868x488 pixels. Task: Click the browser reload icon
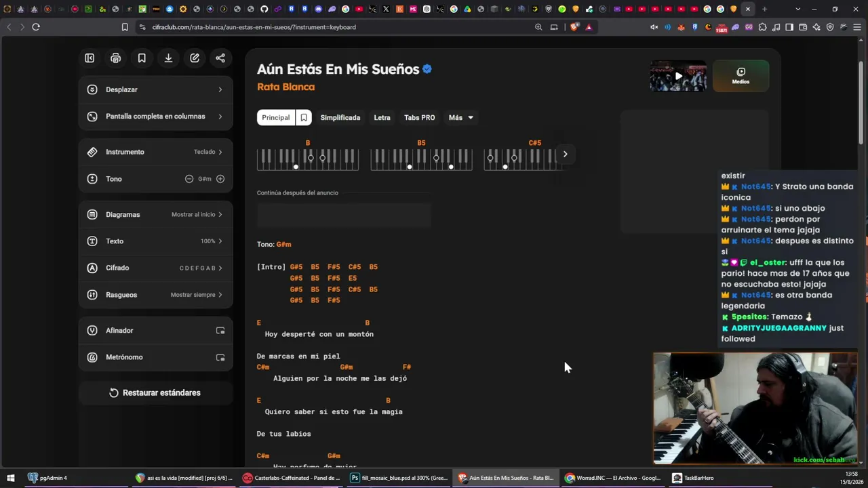[36, 27]
